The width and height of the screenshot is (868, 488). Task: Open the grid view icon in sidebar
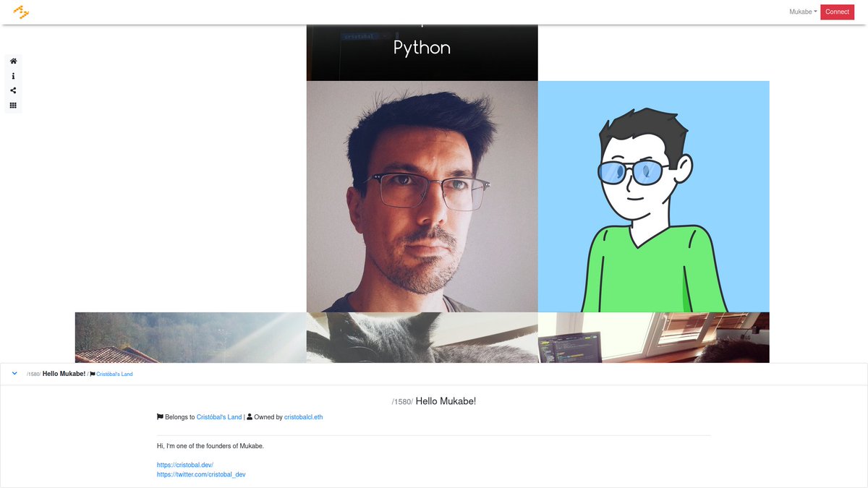tap(13, 106)
